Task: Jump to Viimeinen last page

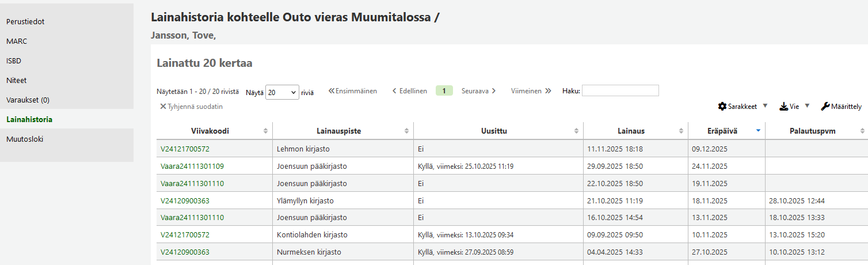Action: click(531, 91)
